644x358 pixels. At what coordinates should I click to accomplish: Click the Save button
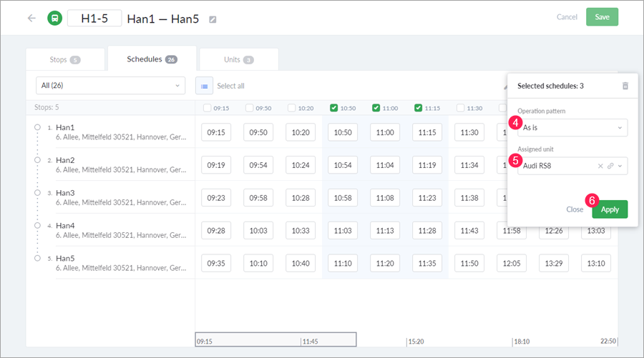click(602, 17)
